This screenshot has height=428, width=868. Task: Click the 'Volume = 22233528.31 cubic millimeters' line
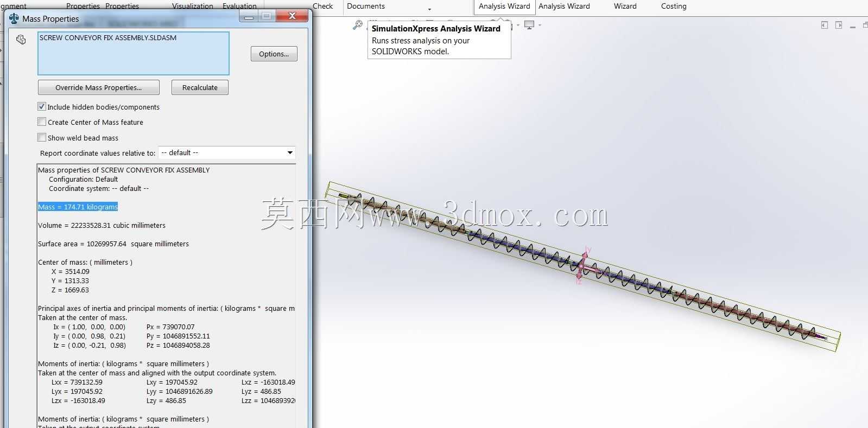102,225
